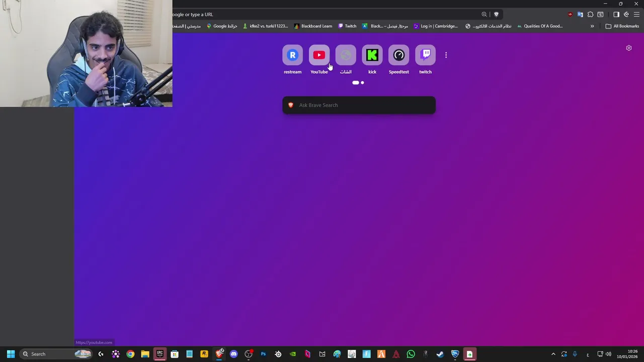Open the Twitch bookmark in bookmarks bar
The width and height of the screenshot is (644, 362).
pyautogui.click(x=347, y=26)
